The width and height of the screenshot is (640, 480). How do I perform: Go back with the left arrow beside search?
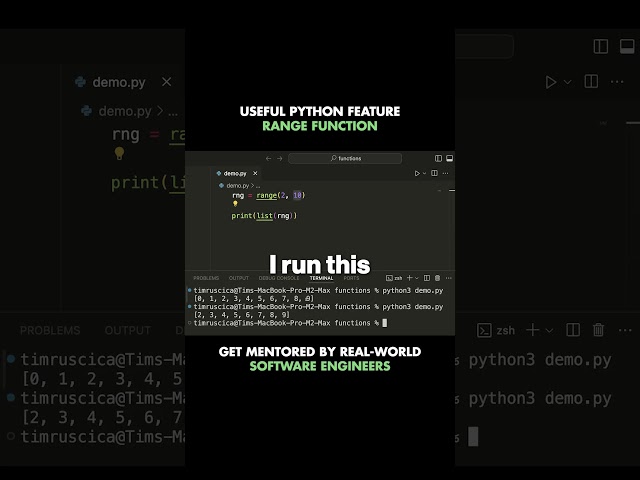coord(268,158)
